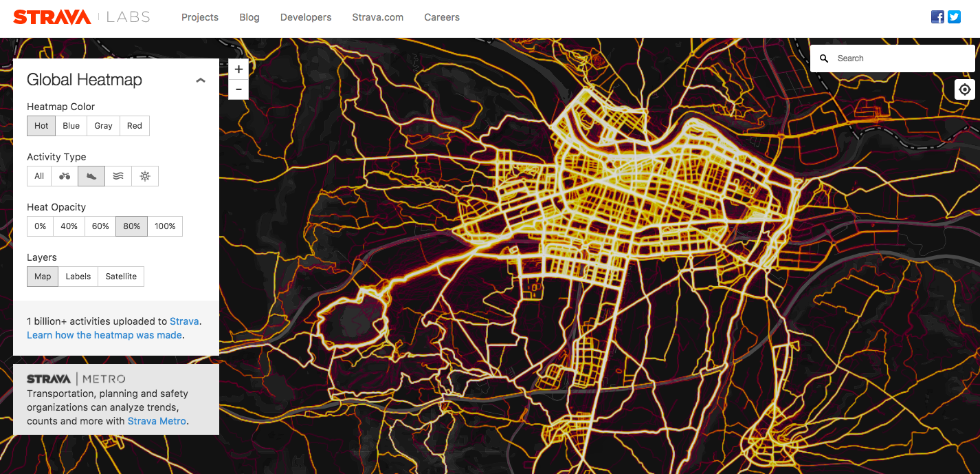
Task: Select the cycling activity type icon
Action: pos(65,176)
